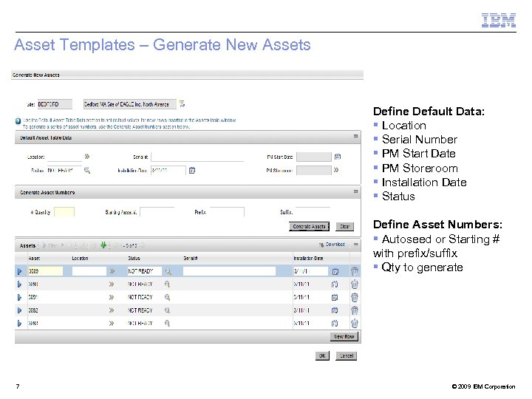Open PM Storeroom detail menu chevrons
532x399 pixels.
pos(336,170)
